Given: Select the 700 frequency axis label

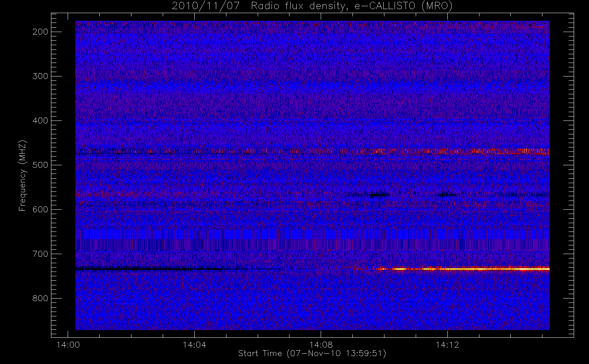Looking at the screenshot, I should 40,254.
